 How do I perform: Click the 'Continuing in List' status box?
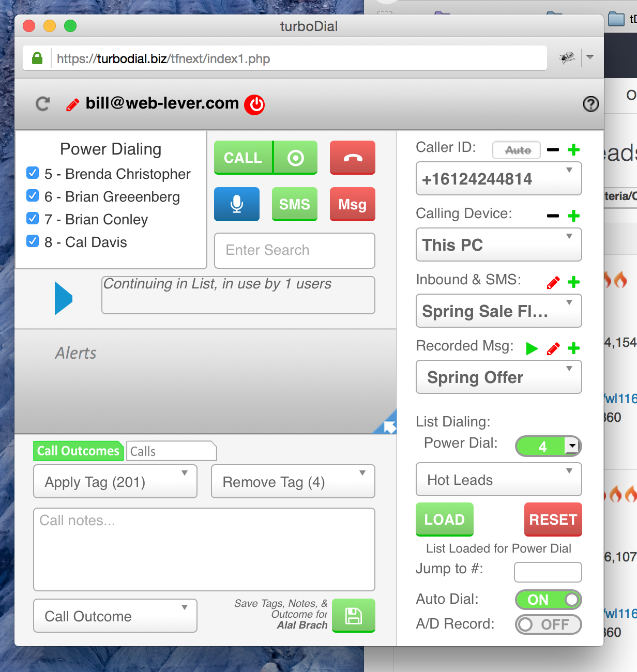click(x=238, y=295)
